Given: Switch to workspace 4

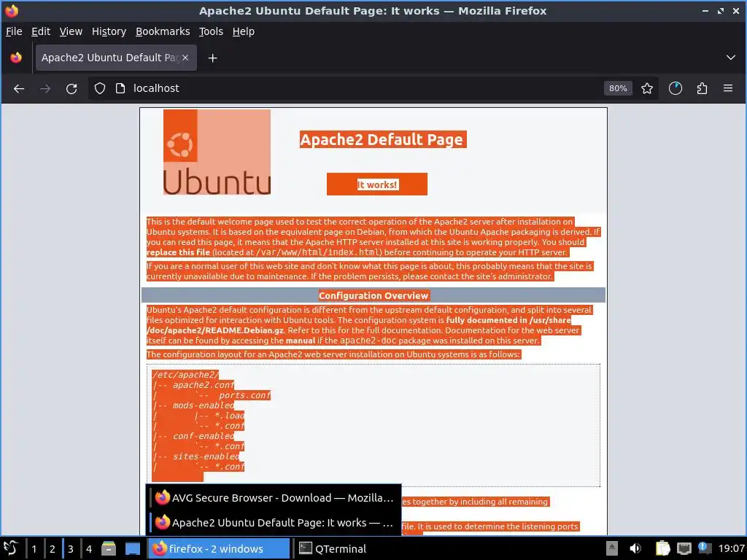Looking at the screenshot, I should tap(88, 548).
